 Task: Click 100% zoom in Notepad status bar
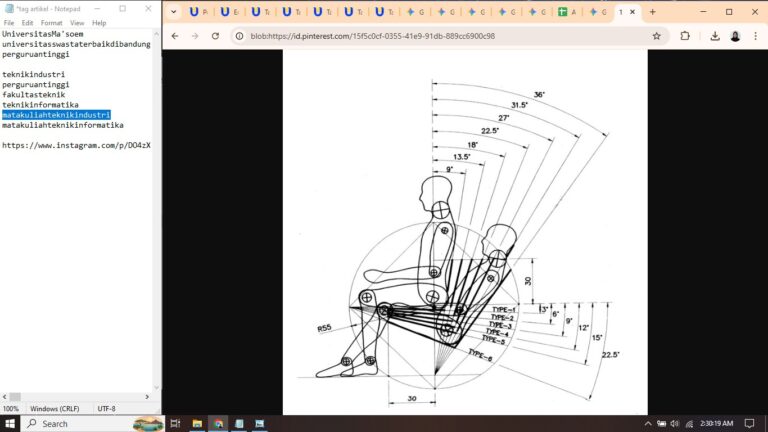point(11,409)
